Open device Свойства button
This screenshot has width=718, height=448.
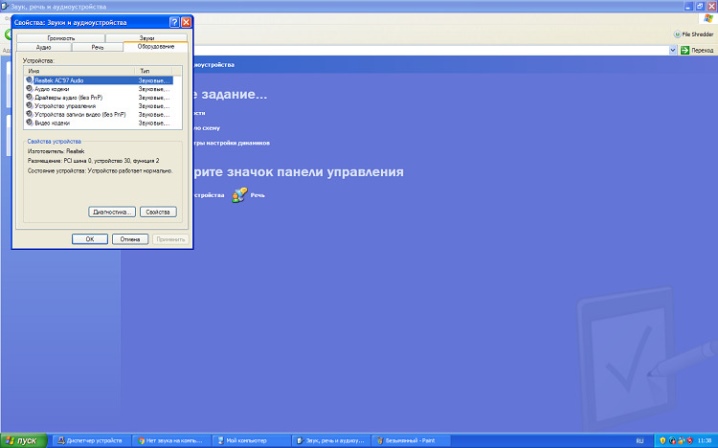(158, 212)
